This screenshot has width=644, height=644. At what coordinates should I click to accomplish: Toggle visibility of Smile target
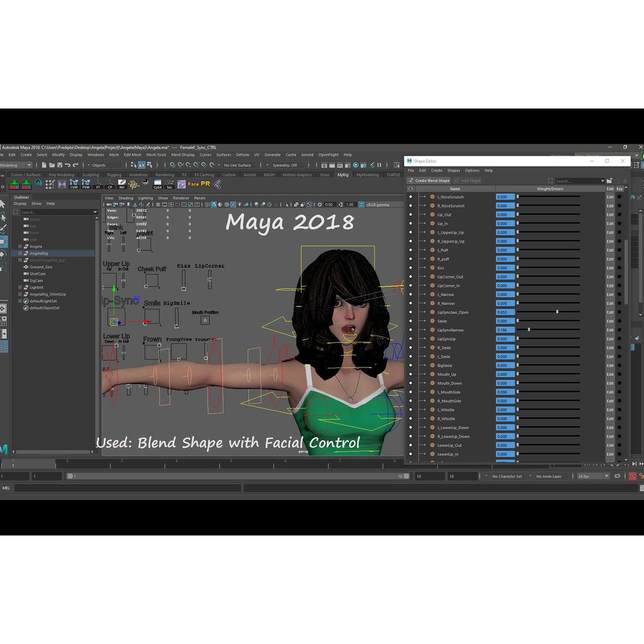[x=410, y=321]
